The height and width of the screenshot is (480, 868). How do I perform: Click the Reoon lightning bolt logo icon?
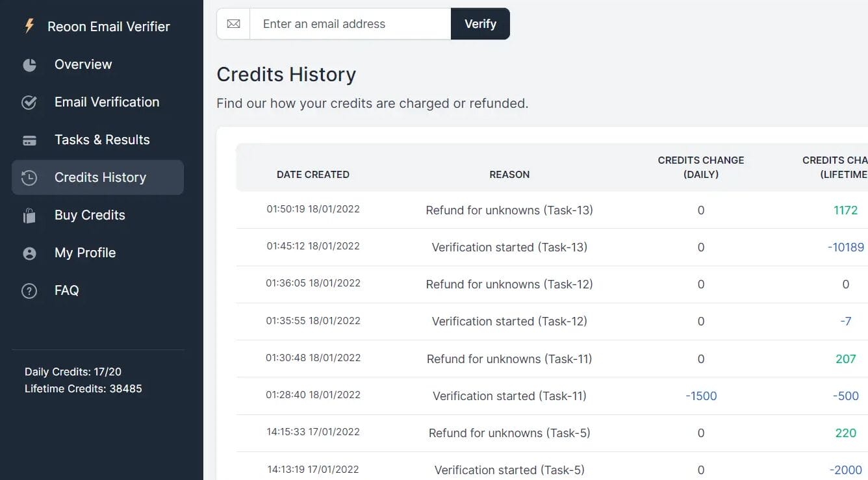coord(29,26)
